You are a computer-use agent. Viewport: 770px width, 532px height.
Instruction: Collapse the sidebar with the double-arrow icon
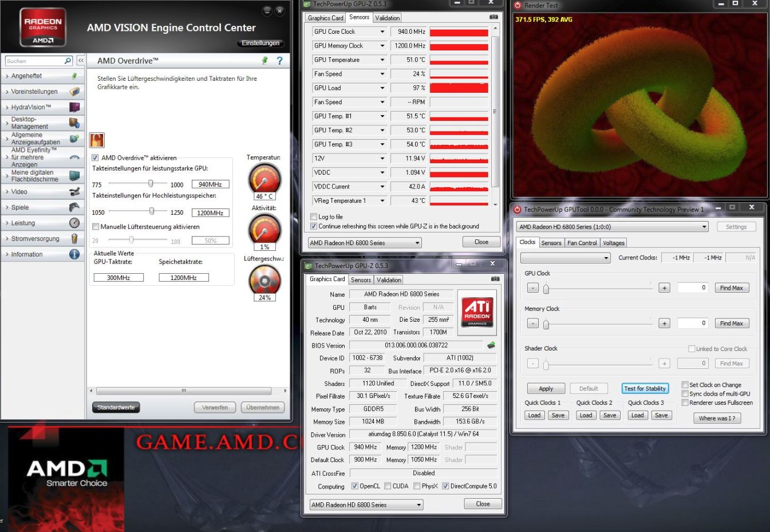pos(81,61)
